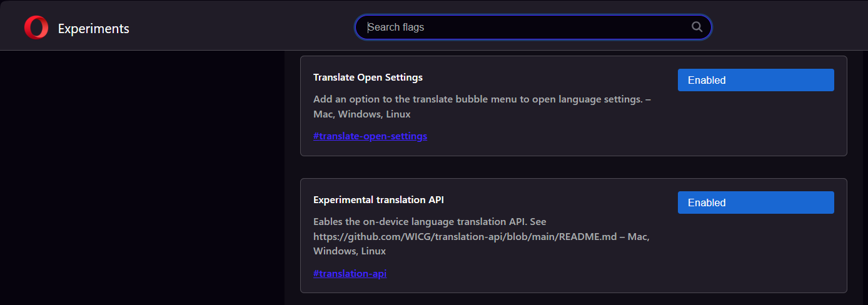Select the Translate Open Settings flag title

pos(368,77)
